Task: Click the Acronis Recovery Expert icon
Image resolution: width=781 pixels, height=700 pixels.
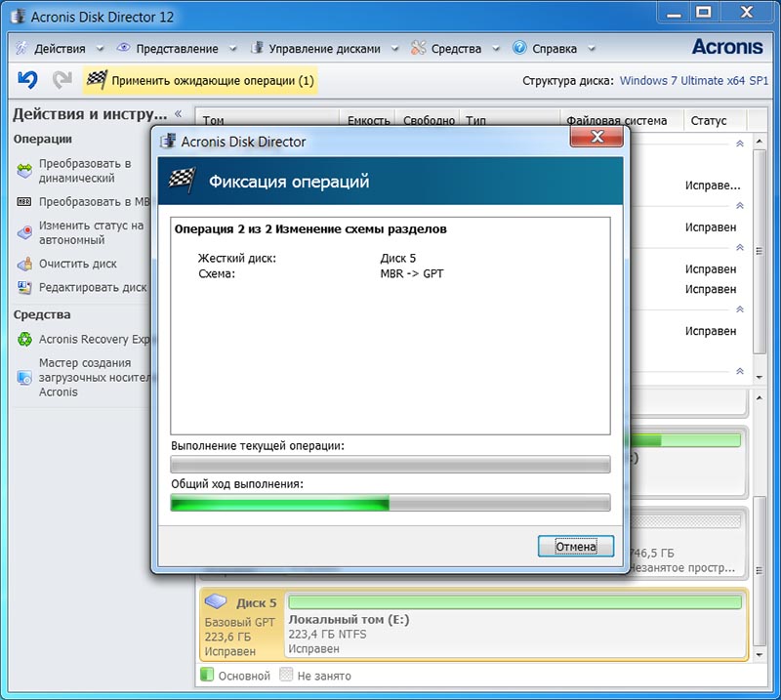Action: click(x=24, y=340)
